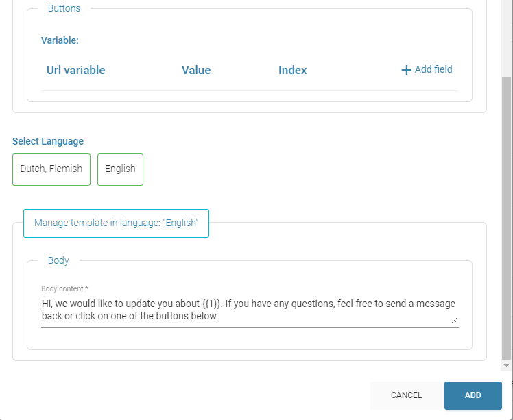This screenshot has height=420, width=513.
Task: Click the plus icon beside Add field
Action: (406, 70)
